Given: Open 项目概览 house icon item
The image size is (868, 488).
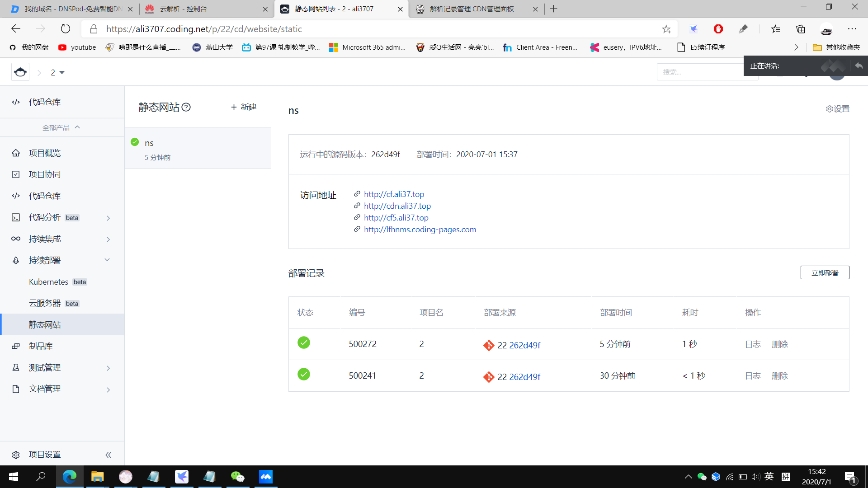Looking at the screenshot, I should click(16, 153).
